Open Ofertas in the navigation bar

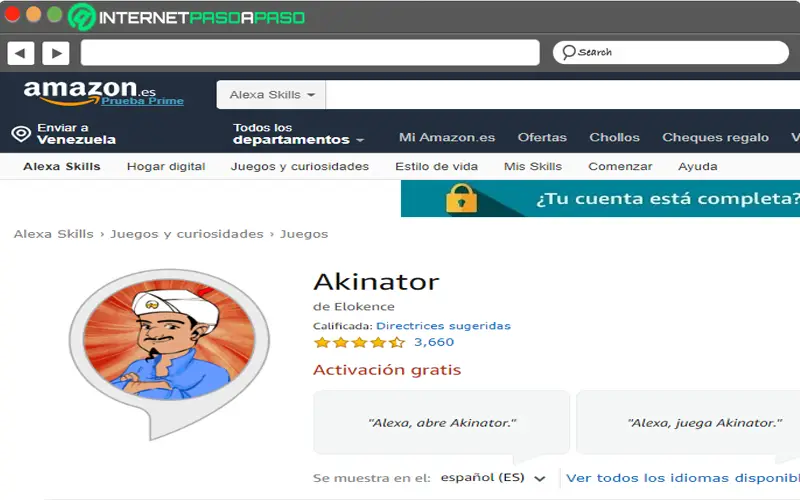point(542,137)
